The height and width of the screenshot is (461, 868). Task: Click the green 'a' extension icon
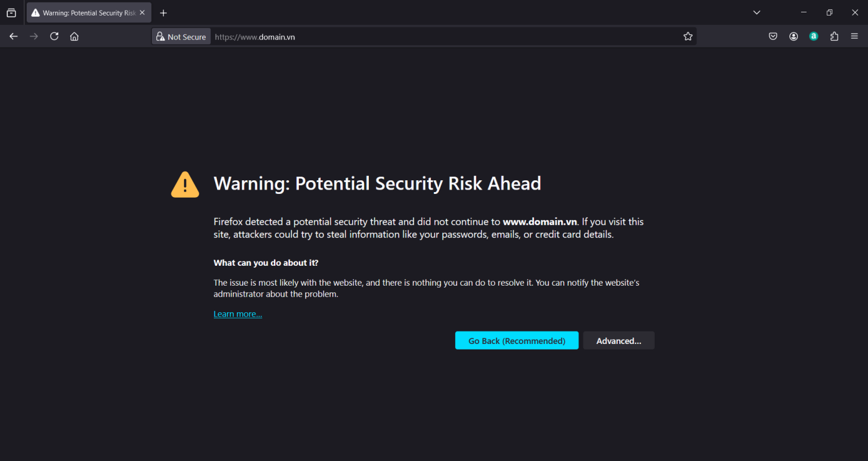click(x=813, y=37)
